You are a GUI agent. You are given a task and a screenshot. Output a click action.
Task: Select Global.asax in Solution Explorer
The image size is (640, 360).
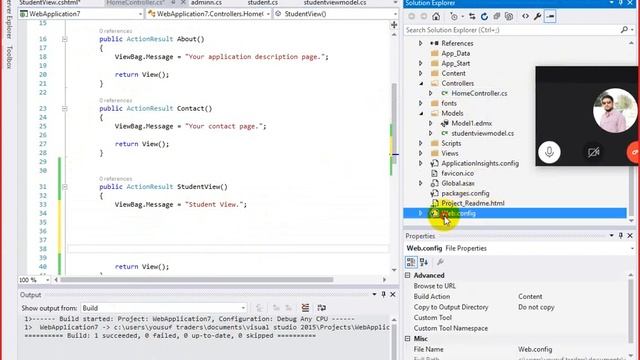click(458, 183)
